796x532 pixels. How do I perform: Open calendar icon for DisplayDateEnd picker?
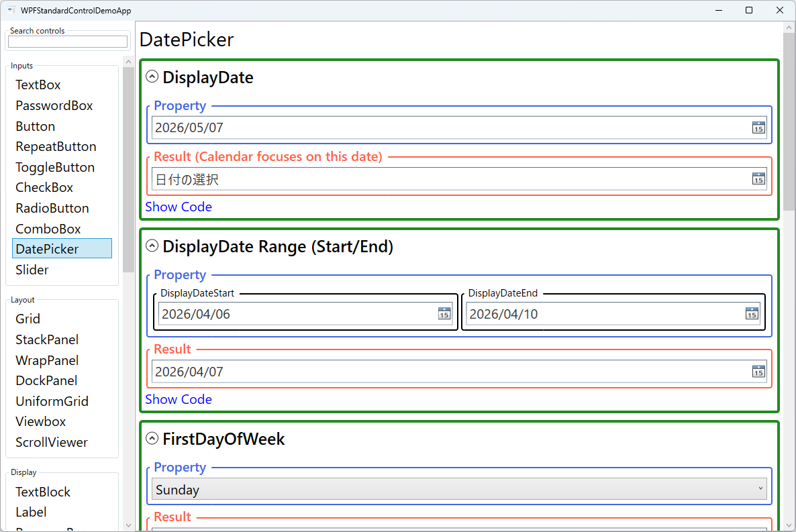pyautogui.click(x=752, y=314)
